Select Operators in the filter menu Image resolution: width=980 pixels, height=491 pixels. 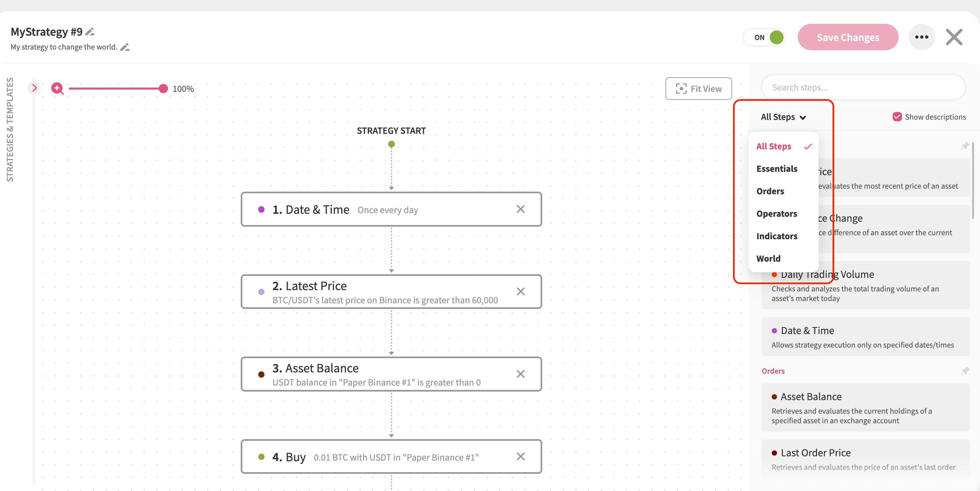pyautogui.click(x=783, y=214)
